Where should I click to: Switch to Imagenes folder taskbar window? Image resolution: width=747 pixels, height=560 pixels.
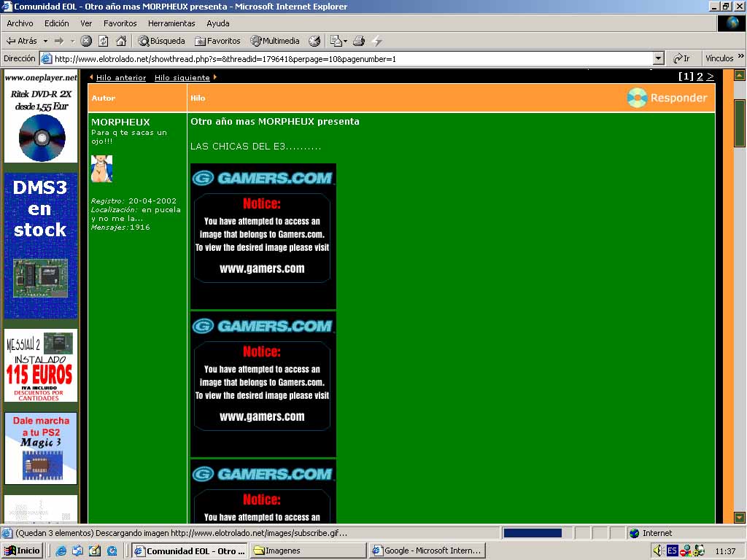(x=309, y=551)
